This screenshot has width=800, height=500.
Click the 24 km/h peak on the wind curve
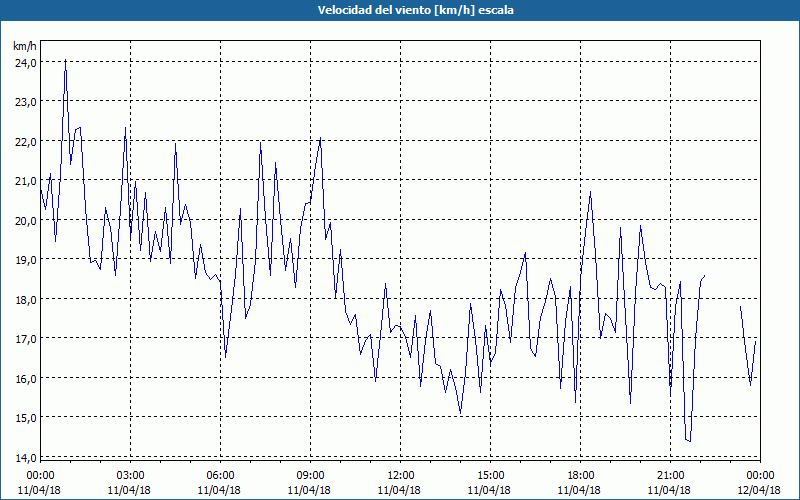coord(65,60)
